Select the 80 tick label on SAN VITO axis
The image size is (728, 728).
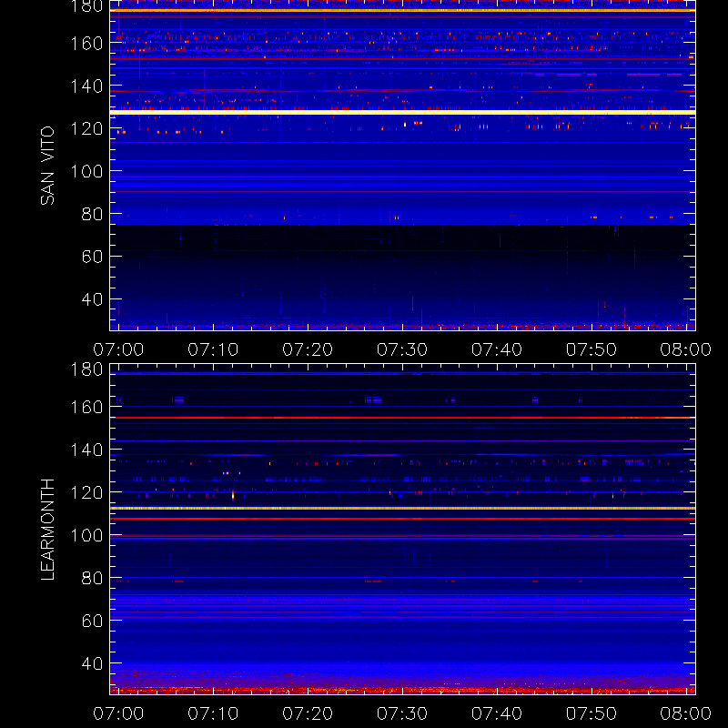coord(93,214)
